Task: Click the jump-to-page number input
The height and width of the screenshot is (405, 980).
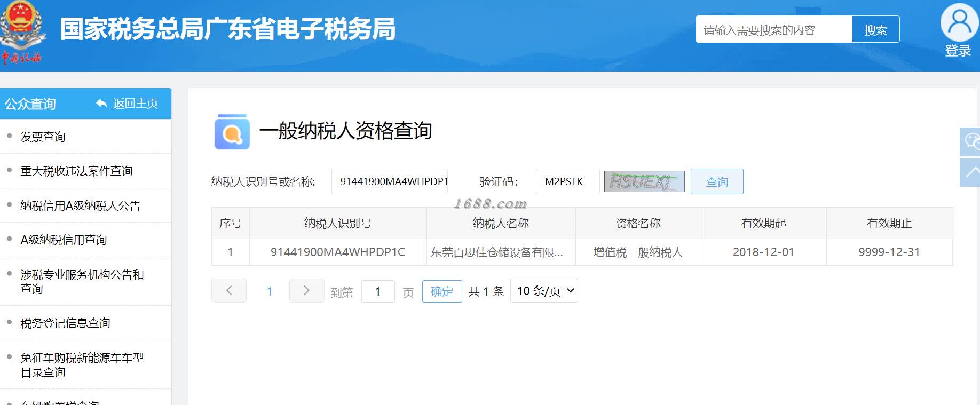Action: tap(378, 291)
